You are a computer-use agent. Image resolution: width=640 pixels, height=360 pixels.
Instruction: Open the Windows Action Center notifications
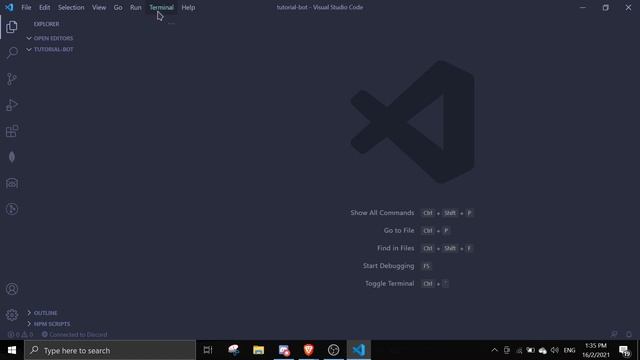pyautogui.click(x=624, y=350)
